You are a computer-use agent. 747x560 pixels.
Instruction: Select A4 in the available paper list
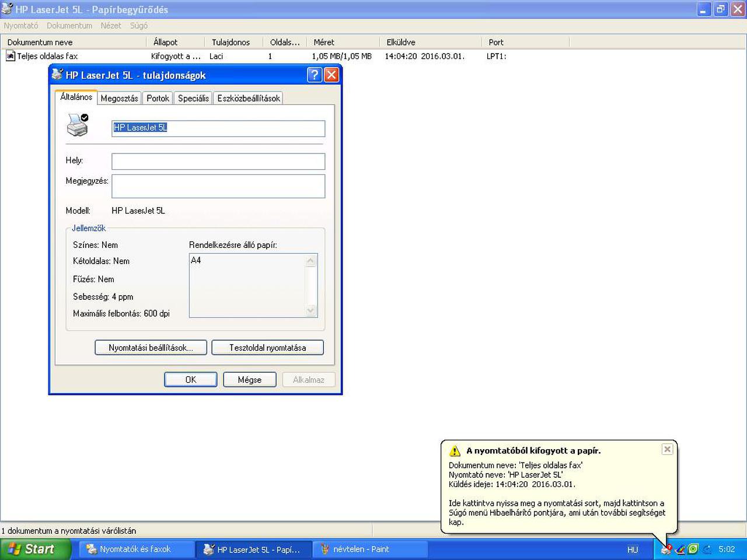196,260
